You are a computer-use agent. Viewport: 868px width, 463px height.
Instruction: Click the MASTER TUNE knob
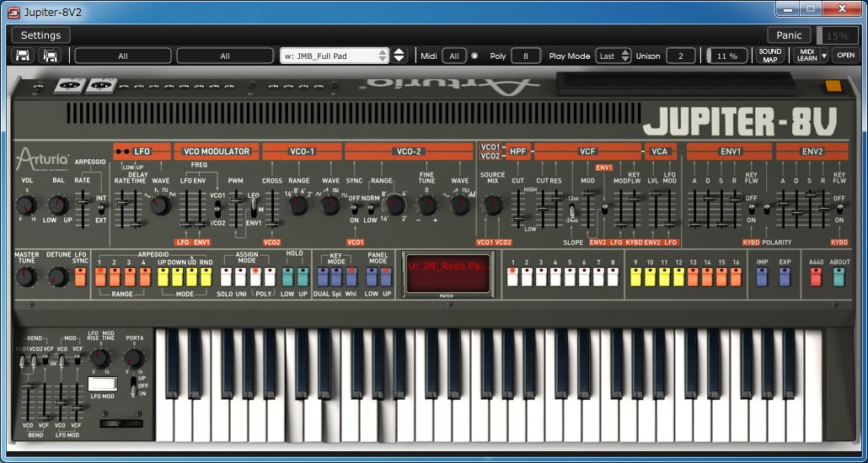click(x=26, y=277)
